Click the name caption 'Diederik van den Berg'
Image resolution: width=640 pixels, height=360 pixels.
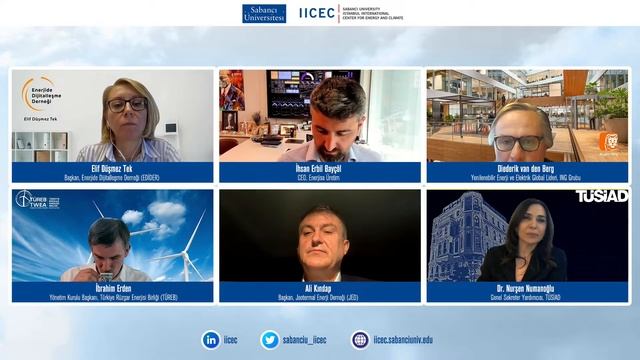(x=526, y=169)
